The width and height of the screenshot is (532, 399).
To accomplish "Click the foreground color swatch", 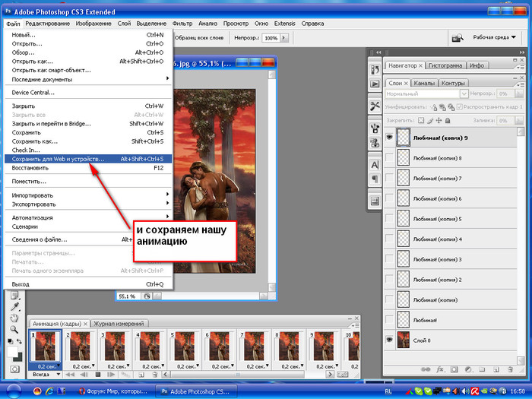I will (x=11, y=351).
